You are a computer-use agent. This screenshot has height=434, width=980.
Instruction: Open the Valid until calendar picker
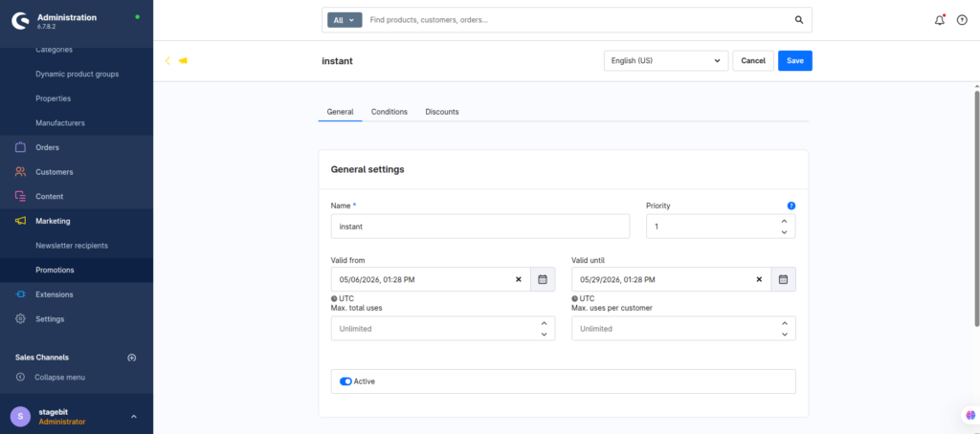point(783,279)
